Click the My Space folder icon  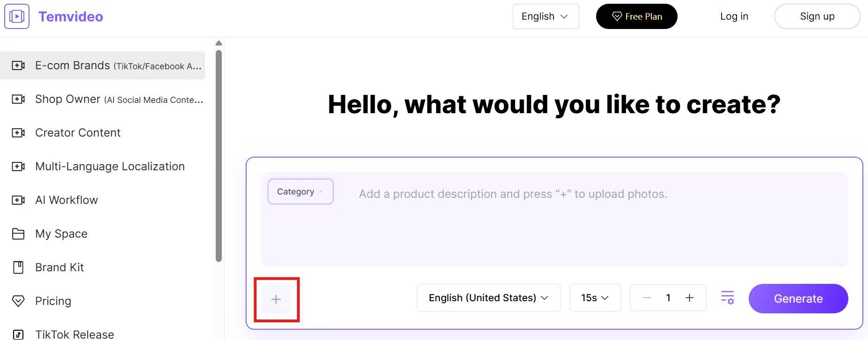tap(18, 234)
